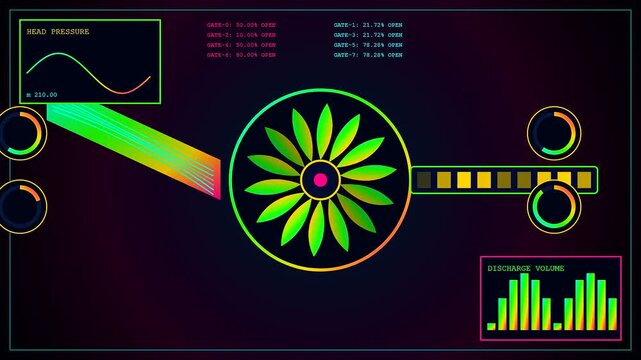Click the upper-right ring gauge dial
The width and height of the screenshot is (641, 360).
[x=554, y=133]
